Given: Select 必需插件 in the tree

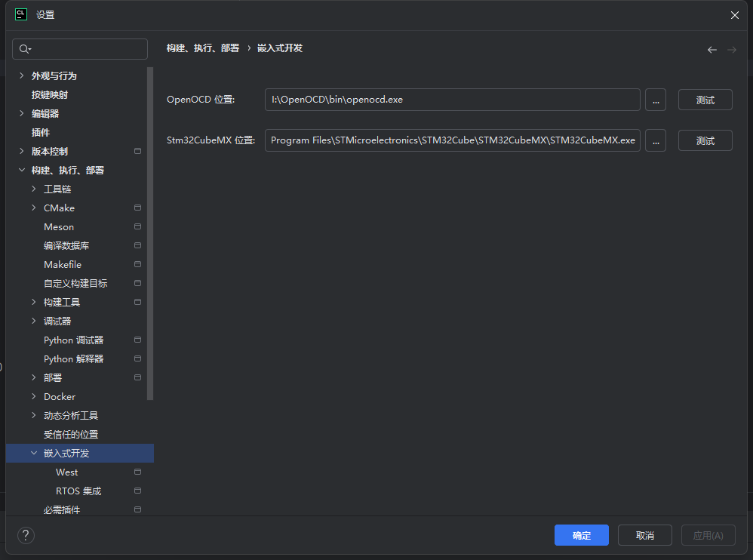Looking at the screenshot, I should (x=61, y=509).
